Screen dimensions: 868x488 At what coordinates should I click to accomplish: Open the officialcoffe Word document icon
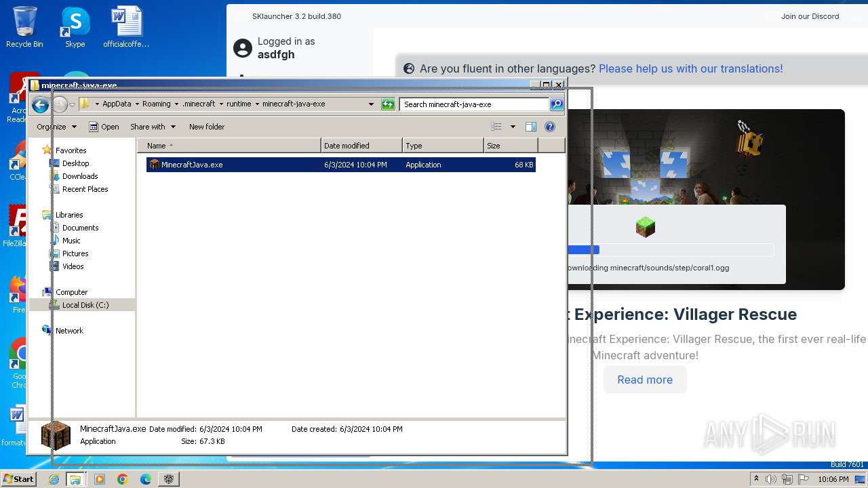pyautogui.click(x=126, y=28)
